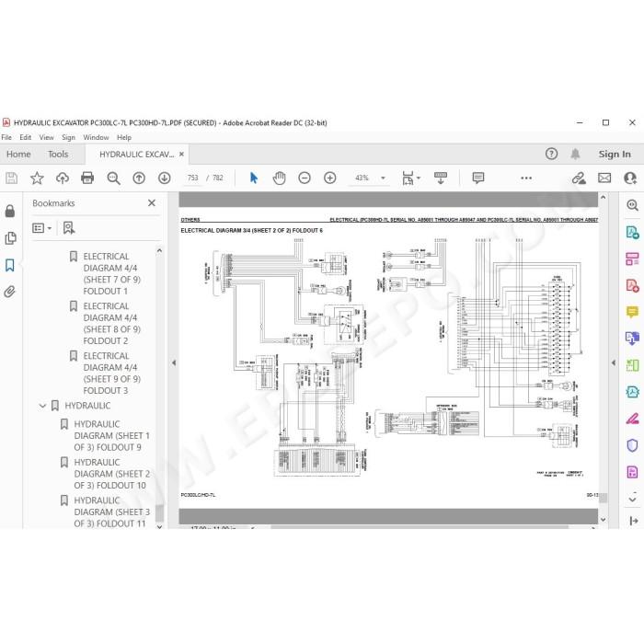Switch to Home tab
This screenshot has width=644, height=644.
[x=18, y=154]
